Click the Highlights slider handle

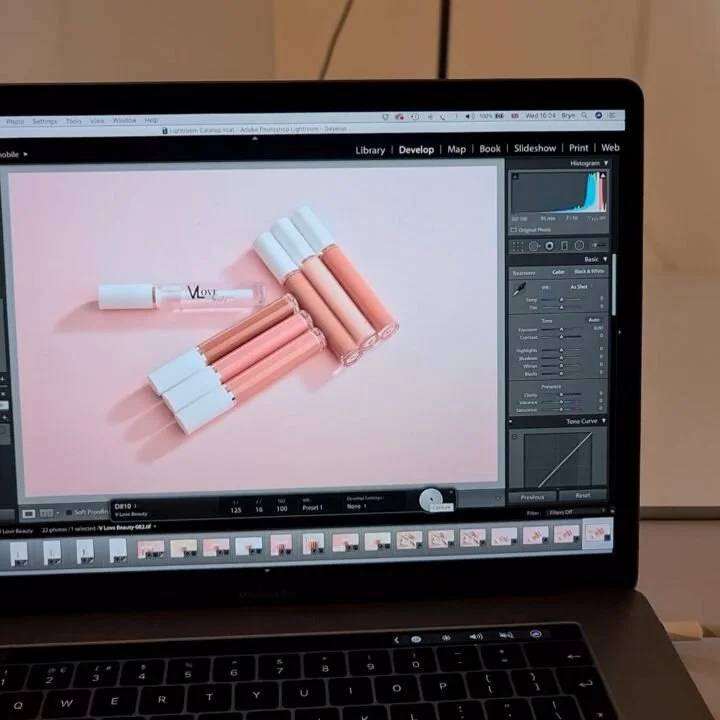[x=561, y=350]
